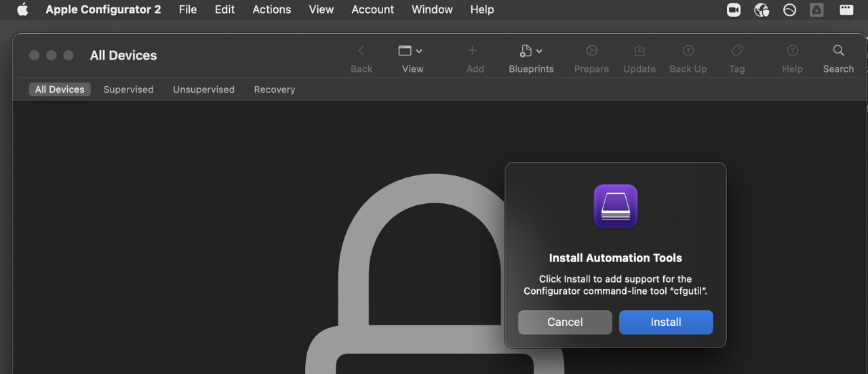Open the Apple menu

tap(22, 9)
